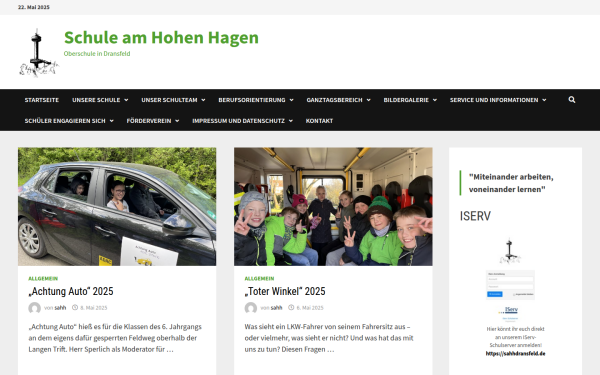The image size is (600, 375).
Task: Open the sahhdransfeld.de IServ link
Action: [x=515, y=354]
